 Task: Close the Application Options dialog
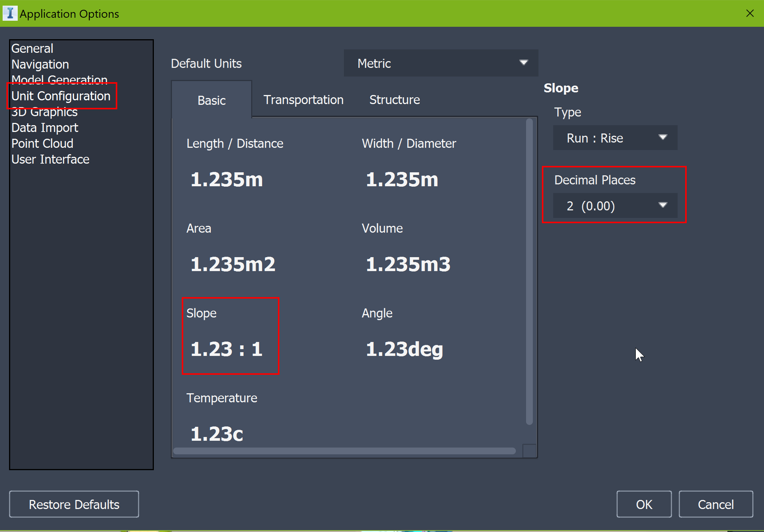(x=750, y=13)
